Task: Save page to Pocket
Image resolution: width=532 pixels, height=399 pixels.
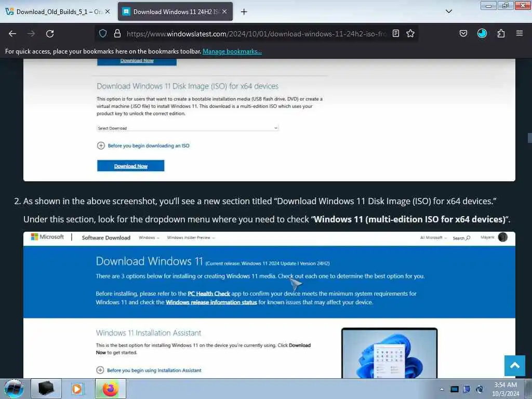Action: (463, 33)
